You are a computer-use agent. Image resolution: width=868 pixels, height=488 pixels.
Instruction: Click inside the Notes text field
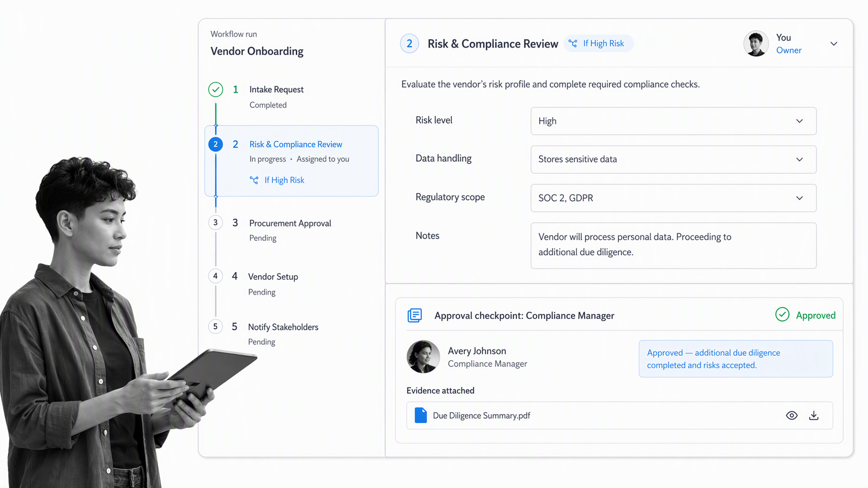(x=673, y=246)
